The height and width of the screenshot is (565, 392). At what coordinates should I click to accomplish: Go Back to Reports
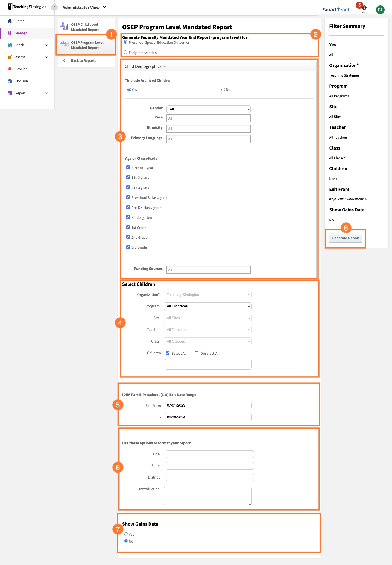click(83, 61)
